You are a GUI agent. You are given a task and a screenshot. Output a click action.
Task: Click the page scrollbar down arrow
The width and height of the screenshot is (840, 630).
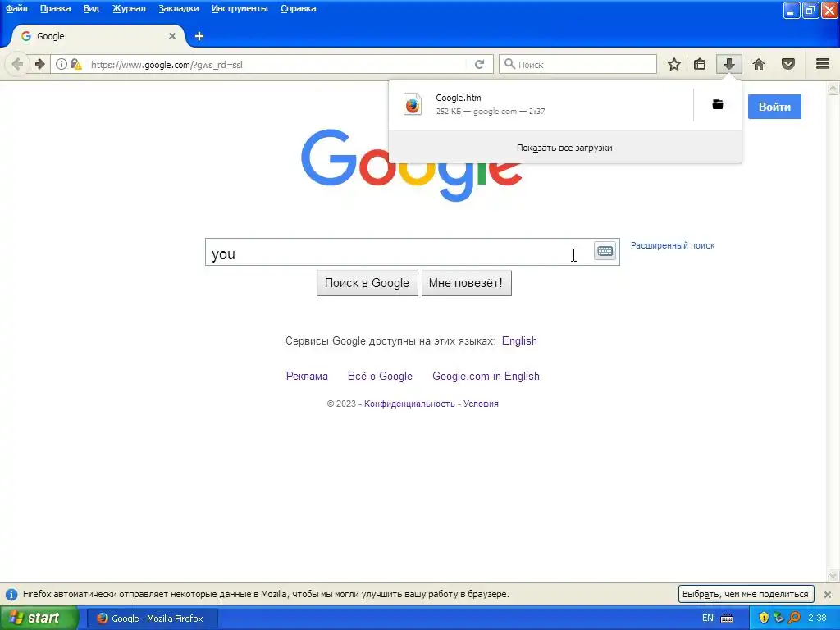833,576
